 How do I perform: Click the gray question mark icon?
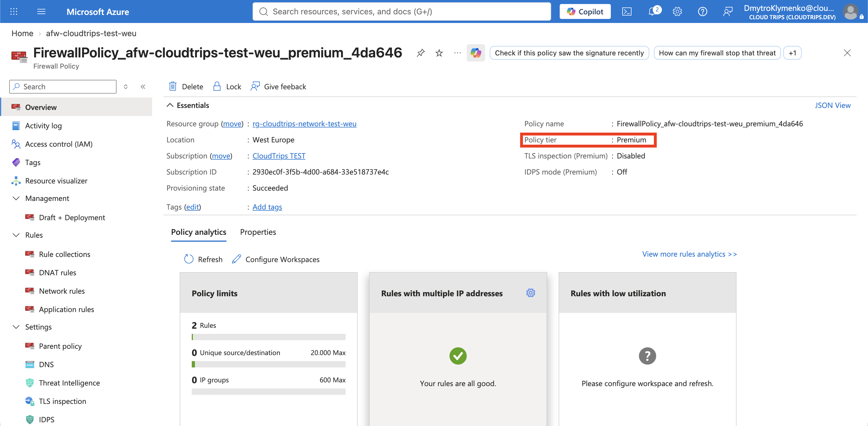[647, 356]
